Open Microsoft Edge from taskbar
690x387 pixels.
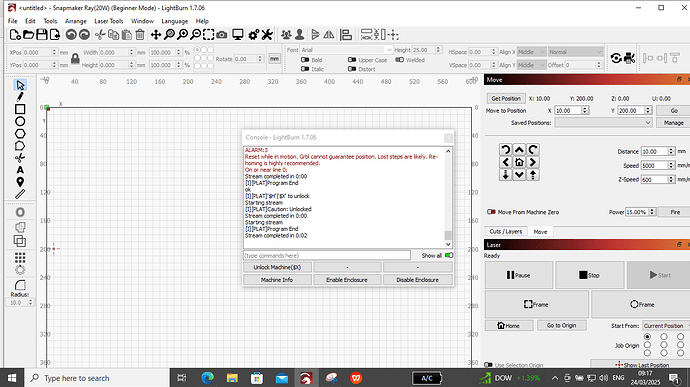click(208, 378)
